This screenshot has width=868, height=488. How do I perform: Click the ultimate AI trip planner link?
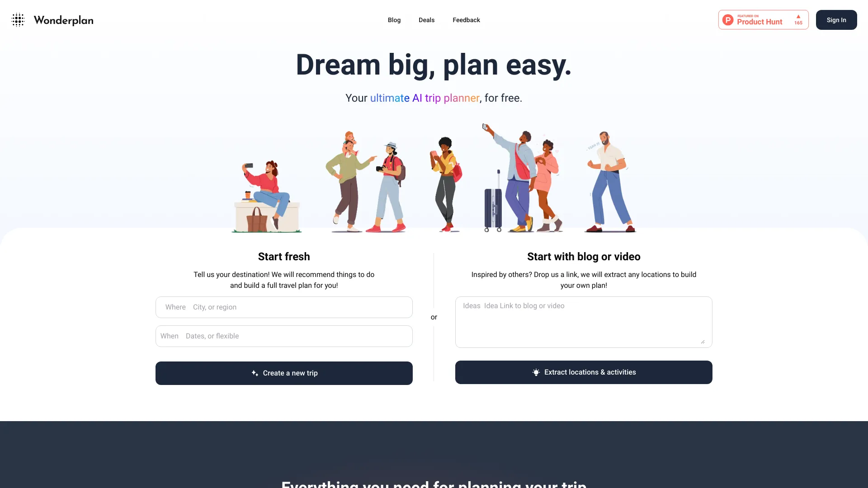[x=425, y=98]
